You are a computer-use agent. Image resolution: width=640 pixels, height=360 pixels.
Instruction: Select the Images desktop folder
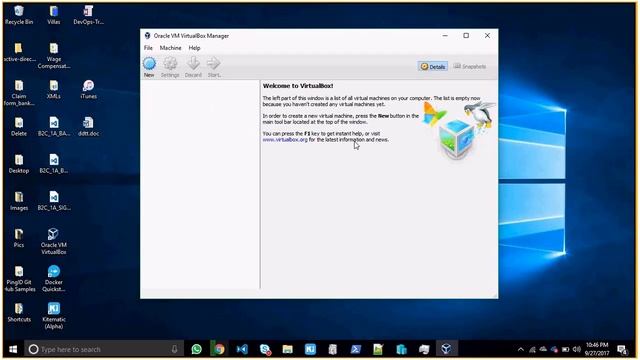tap(19, 201)
